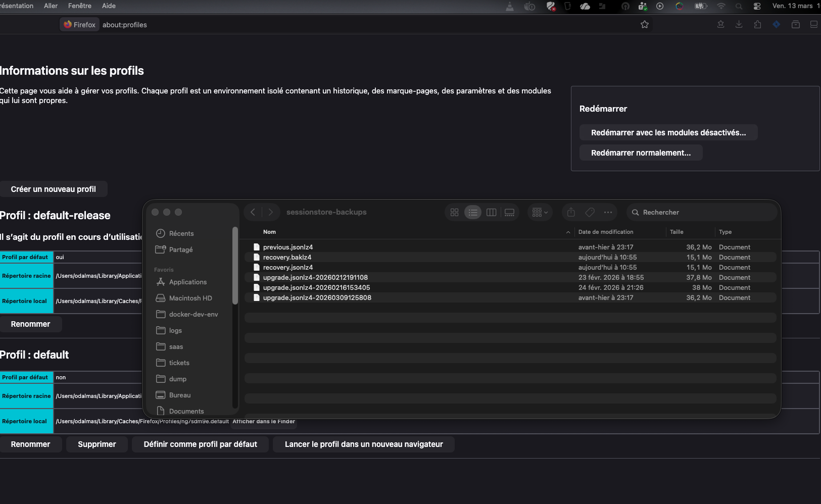Click the date Ven. 13 mars

point(792,6)
